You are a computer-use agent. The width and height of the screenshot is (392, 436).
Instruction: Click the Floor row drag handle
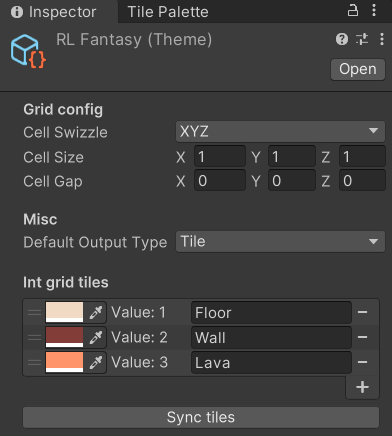point(34,313)
